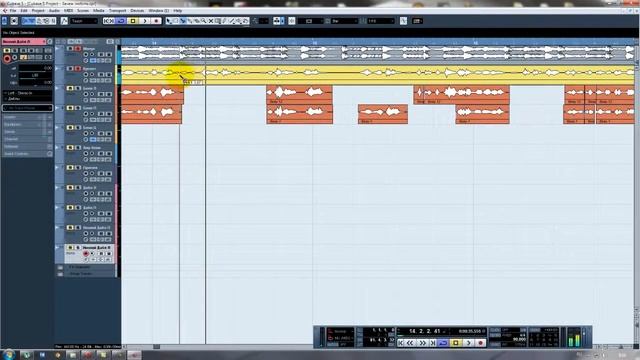Expand the Step Voice track
Image resolution: width=640 pixels, height=360 pixels.
pos(57,147)
